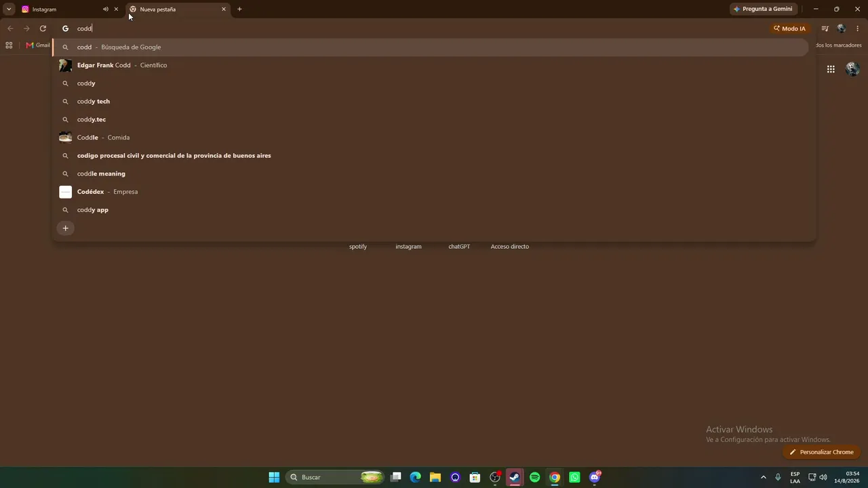The image size is (868, 488).
Task: Open the Google apps grid
Action: pyautogui.click(x=831, y=69)
